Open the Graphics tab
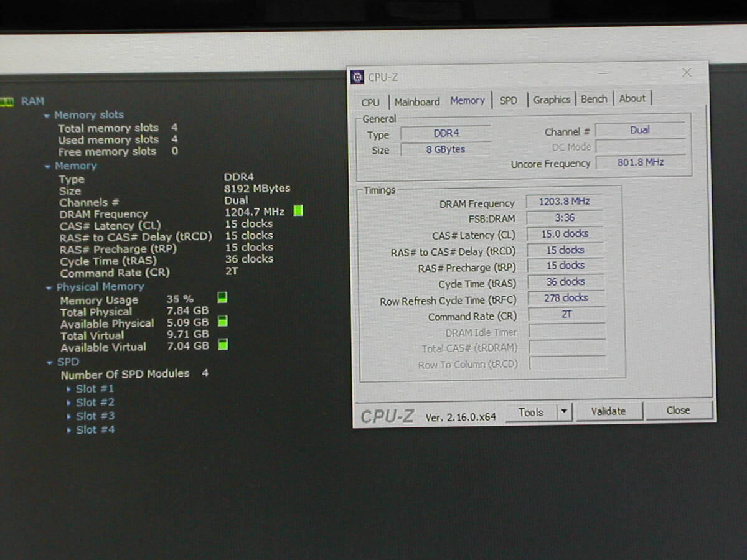 552,100
